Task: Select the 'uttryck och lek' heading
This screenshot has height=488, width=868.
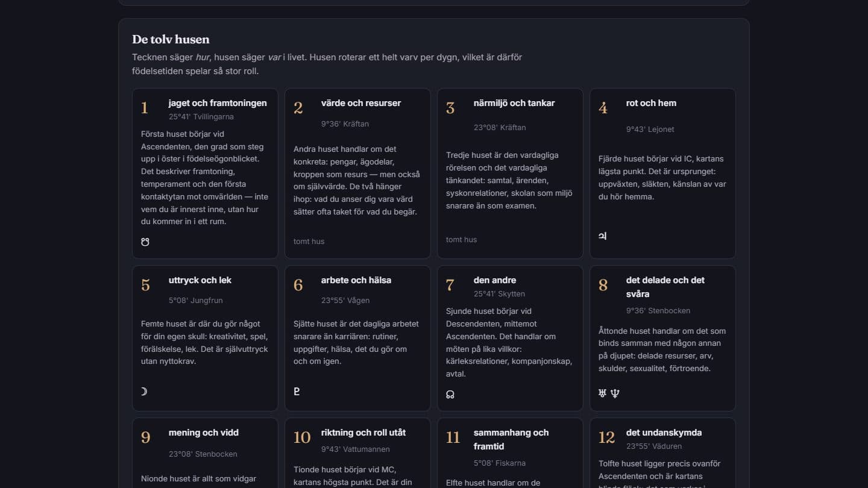Action: pyautogui.click(x=200, y=280)
